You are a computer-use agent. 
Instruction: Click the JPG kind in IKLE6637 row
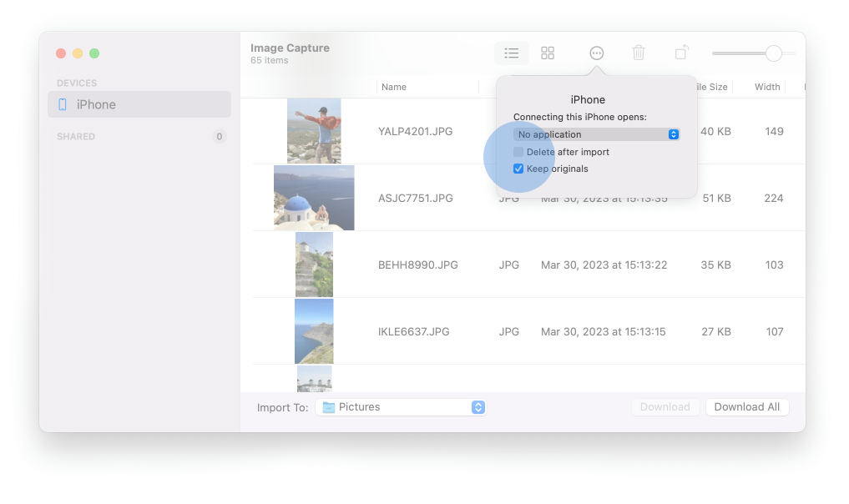point(509,331)
